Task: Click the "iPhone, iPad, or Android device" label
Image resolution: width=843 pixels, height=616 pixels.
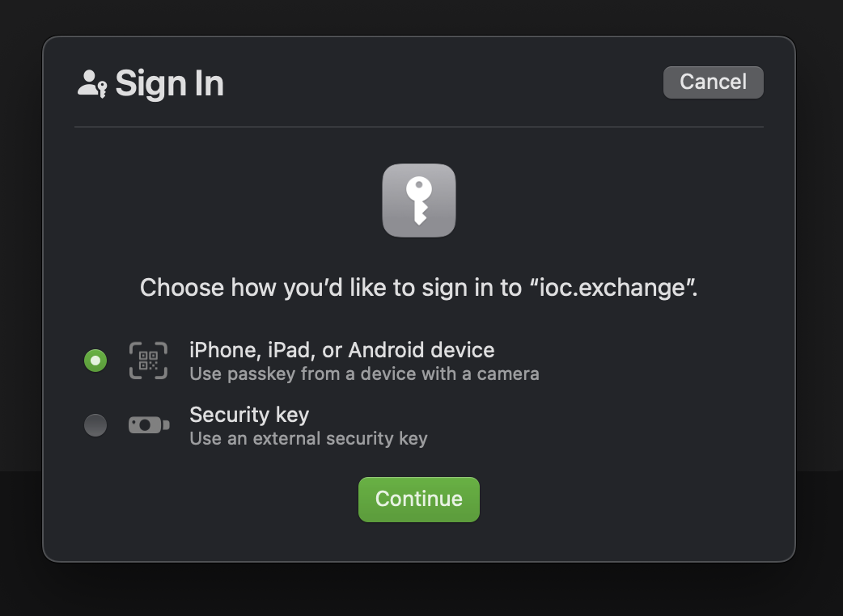Action: coord(342,350)
